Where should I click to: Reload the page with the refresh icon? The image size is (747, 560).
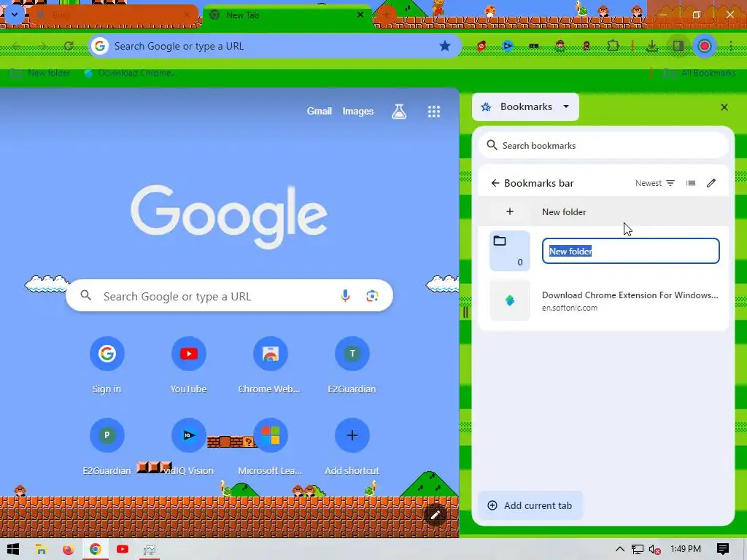click(x=69, y=46)
